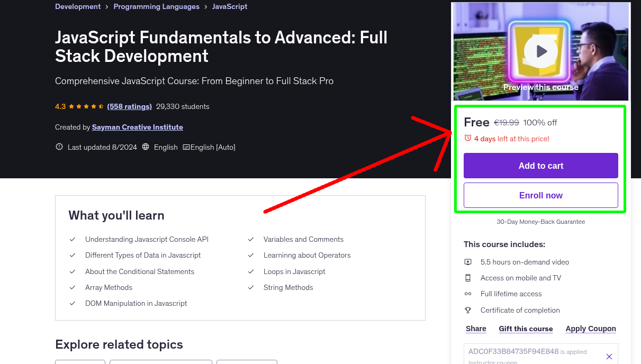Visit Sayman Creative Institute instructor page

pos(138,127)
